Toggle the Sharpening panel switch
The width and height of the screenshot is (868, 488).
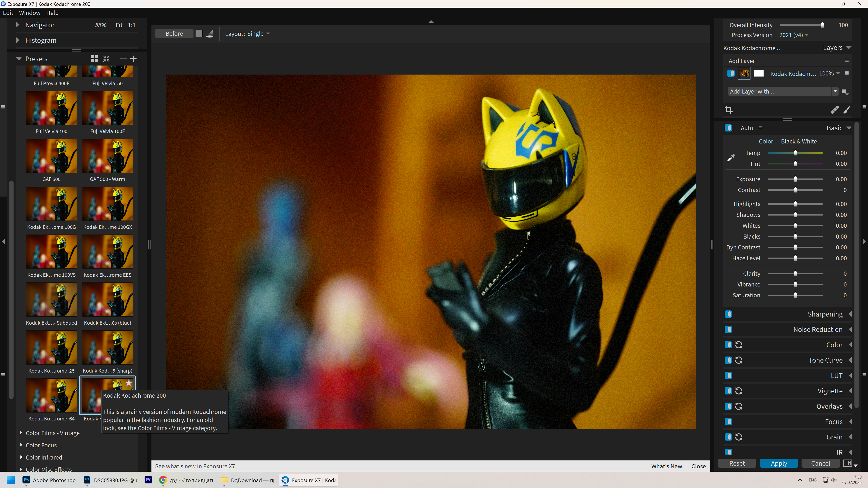[728, 314]
